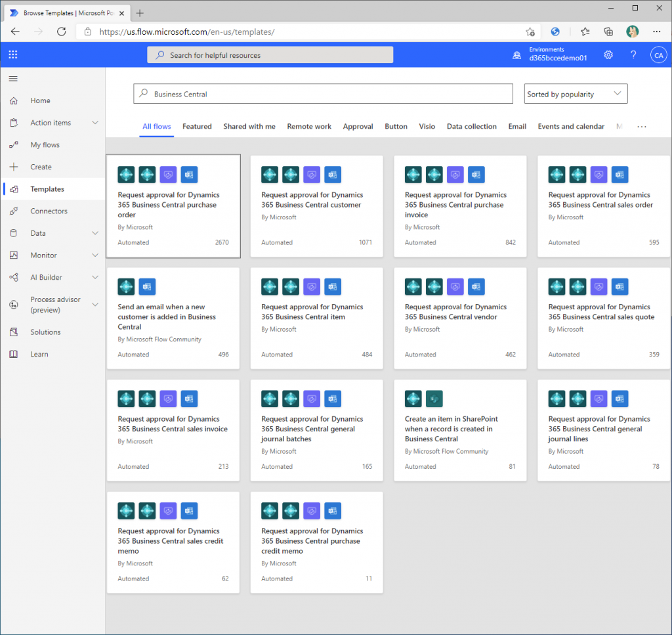Open the general journal batches template

[x=317, y=430]
